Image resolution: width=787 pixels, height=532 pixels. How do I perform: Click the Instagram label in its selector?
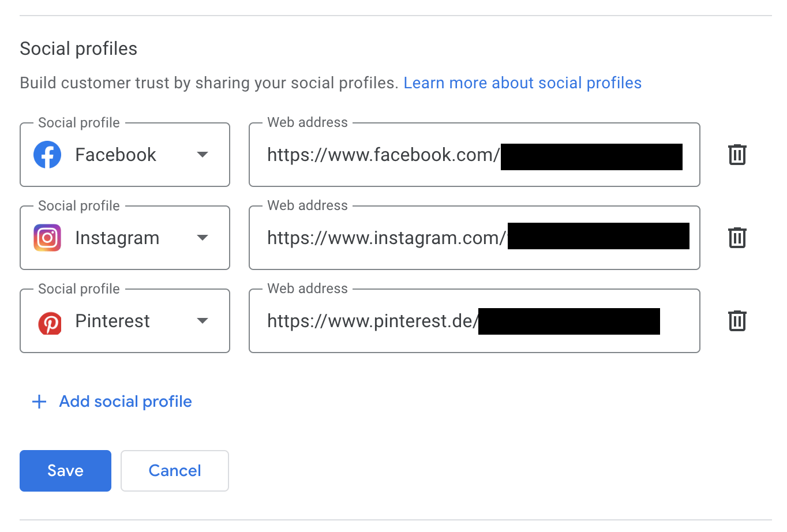(x=117, y=238)
